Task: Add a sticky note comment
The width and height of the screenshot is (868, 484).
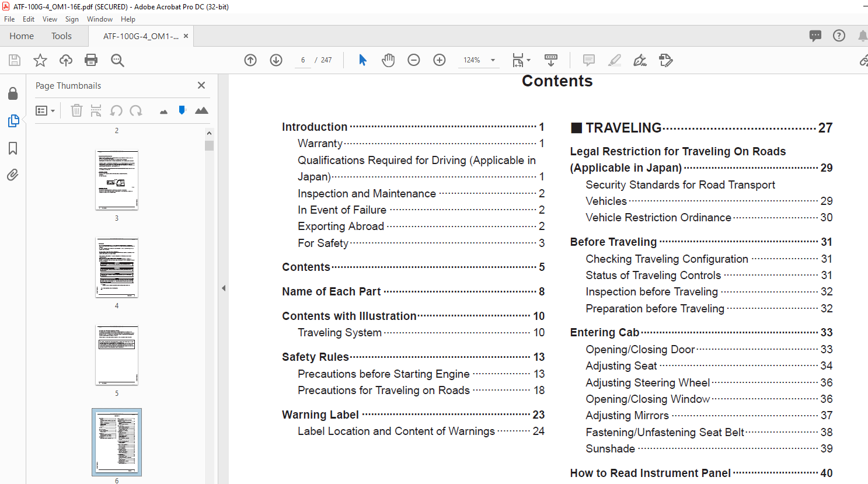Action: click(x=589, y=60)
